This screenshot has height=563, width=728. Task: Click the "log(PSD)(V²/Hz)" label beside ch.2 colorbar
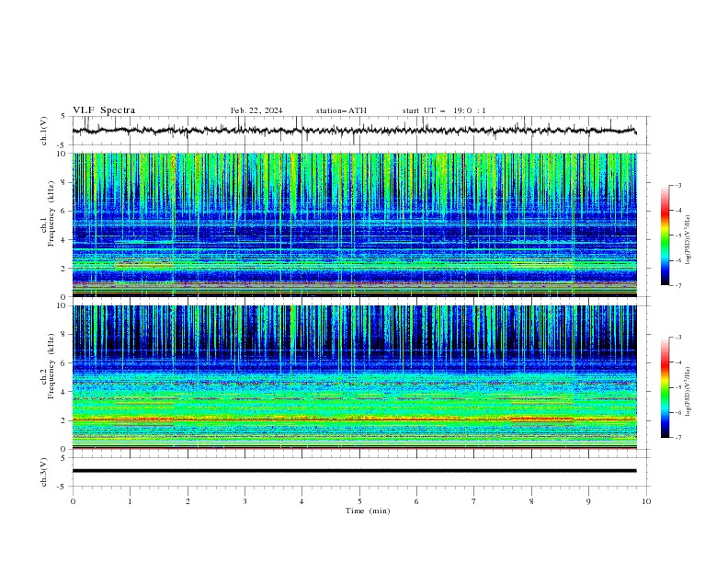point(688,391)
